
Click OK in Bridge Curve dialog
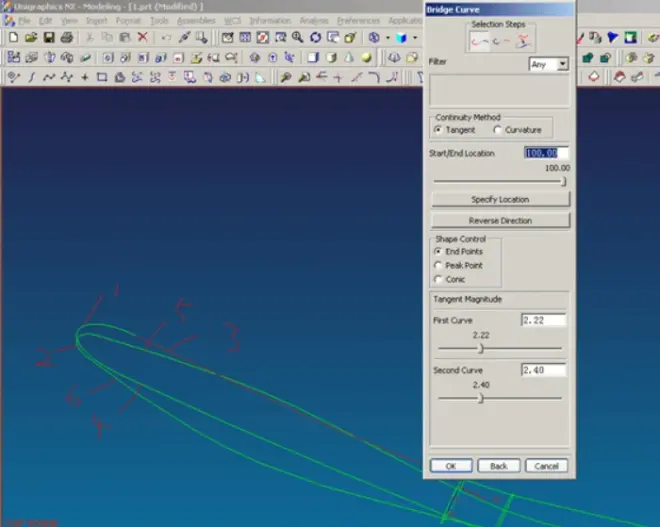[x=451, y=466]
